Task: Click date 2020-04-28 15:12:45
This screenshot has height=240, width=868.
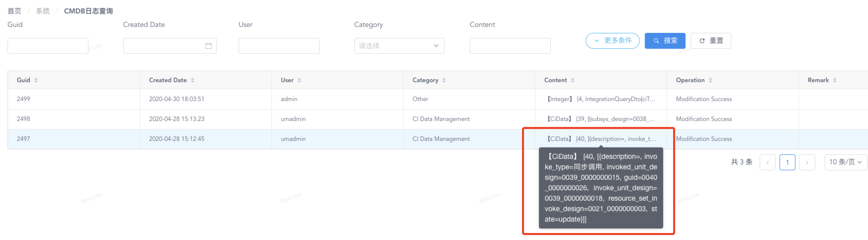Action: tap(176, 139)
